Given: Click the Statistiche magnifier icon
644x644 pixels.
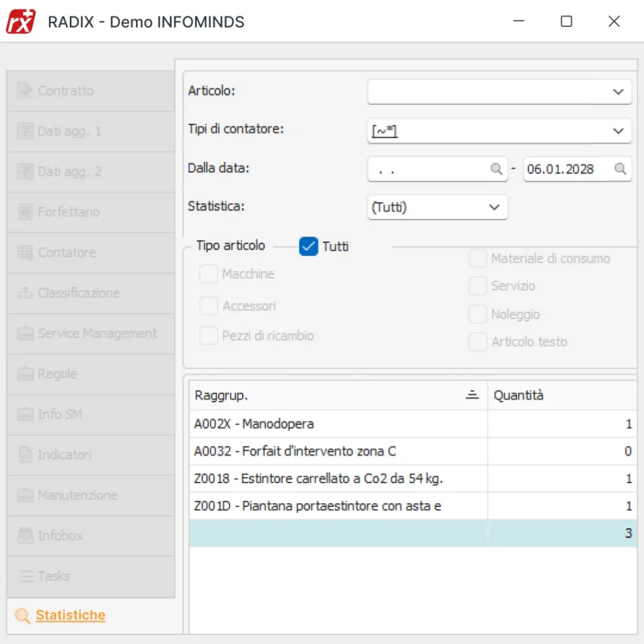Looking at the screenshot, I should pos(23,616).
